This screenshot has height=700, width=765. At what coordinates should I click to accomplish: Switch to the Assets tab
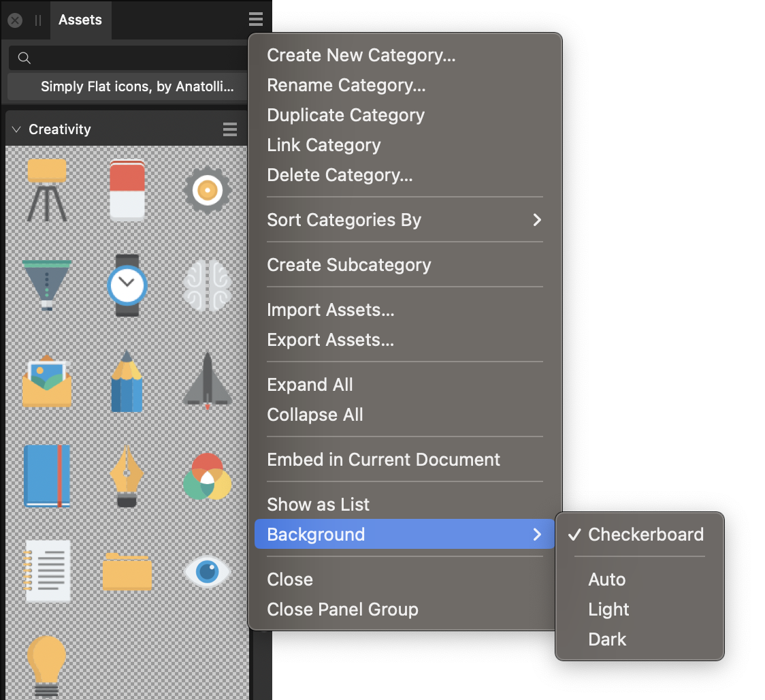tap(80, 20)
